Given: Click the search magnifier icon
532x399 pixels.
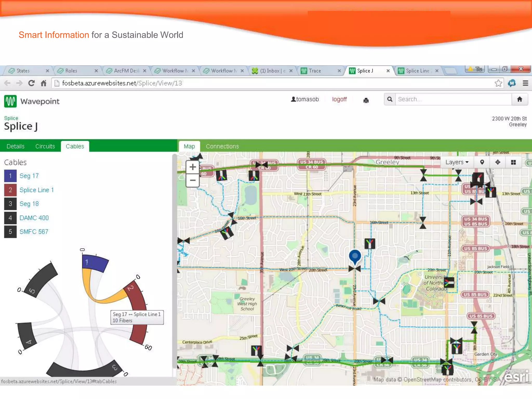Looking at the screenshot, I should coord(390,99).
